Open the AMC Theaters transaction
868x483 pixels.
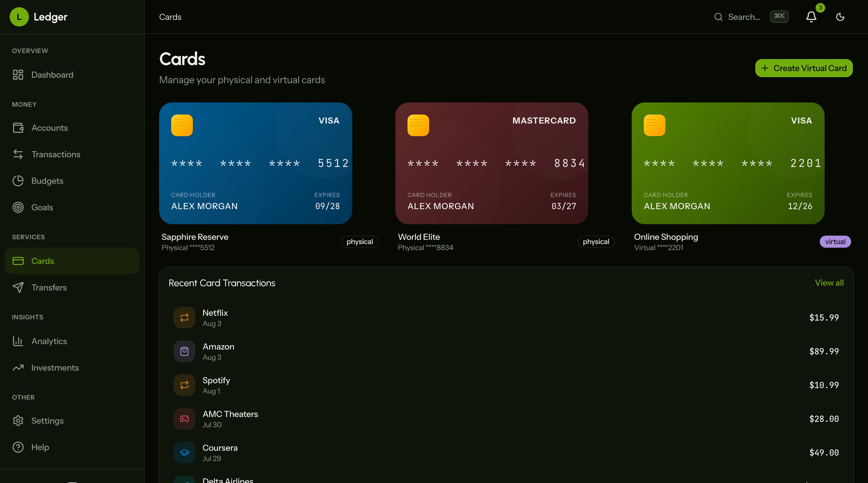coord(506,419)
